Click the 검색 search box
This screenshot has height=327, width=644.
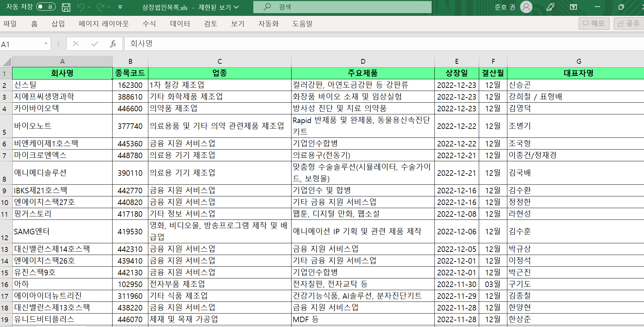click(x=342, y=7)
